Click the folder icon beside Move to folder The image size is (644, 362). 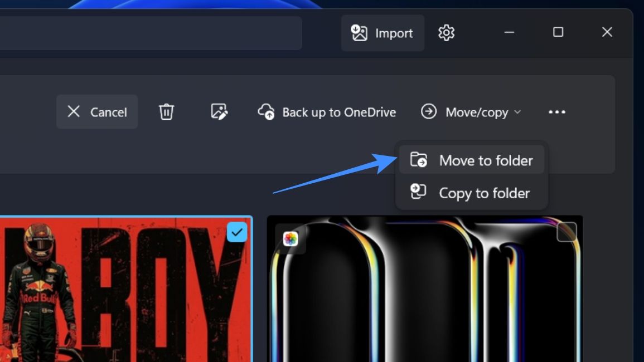tap(418, 160)
